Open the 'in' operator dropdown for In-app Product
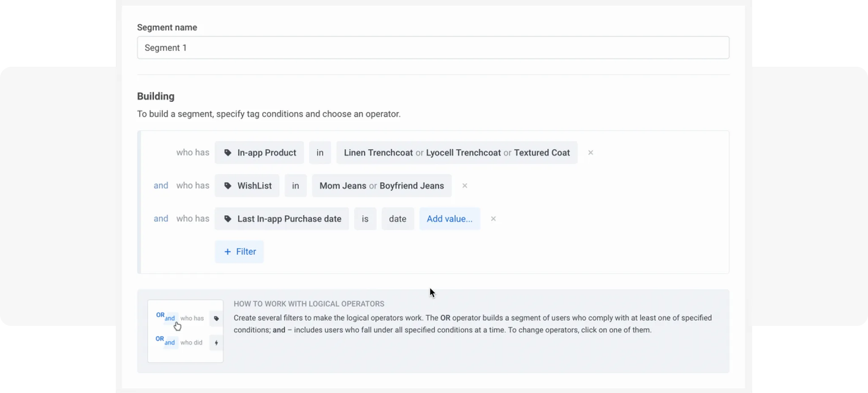 pos(320,153)
